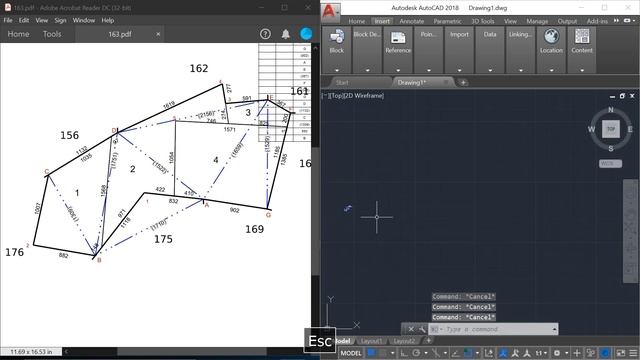Click the Content panel icon
This screenshot has width=640, height=360.
[582, 36]
